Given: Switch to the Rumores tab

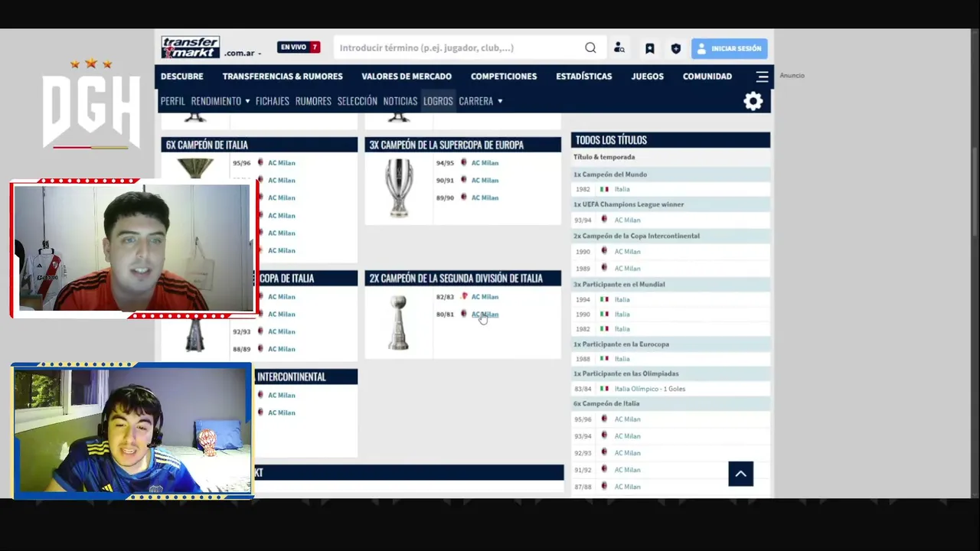Looking at the screenshot, I should click(x=313, y=101).
